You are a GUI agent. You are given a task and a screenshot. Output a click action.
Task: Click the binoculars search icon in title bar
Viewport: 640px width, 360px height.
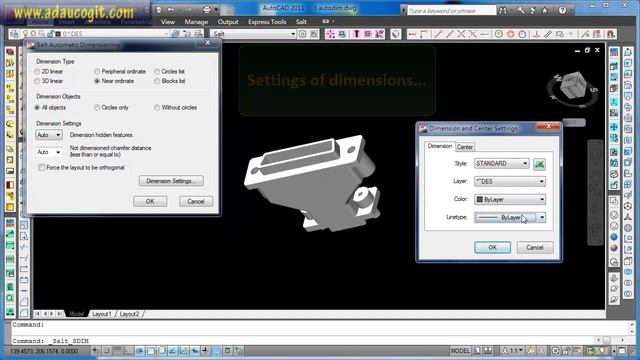point(503,10)
